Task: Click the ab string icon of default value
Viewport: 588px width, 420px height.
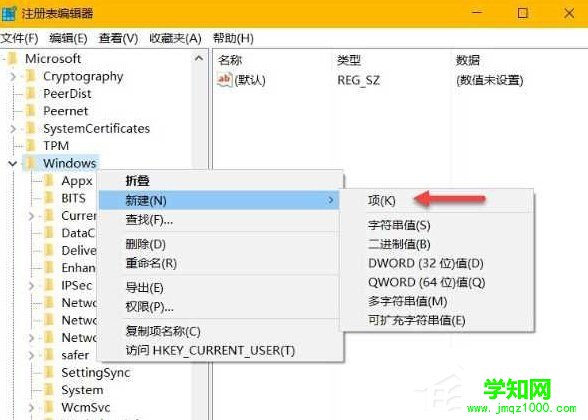Action: tap(225, 80)
